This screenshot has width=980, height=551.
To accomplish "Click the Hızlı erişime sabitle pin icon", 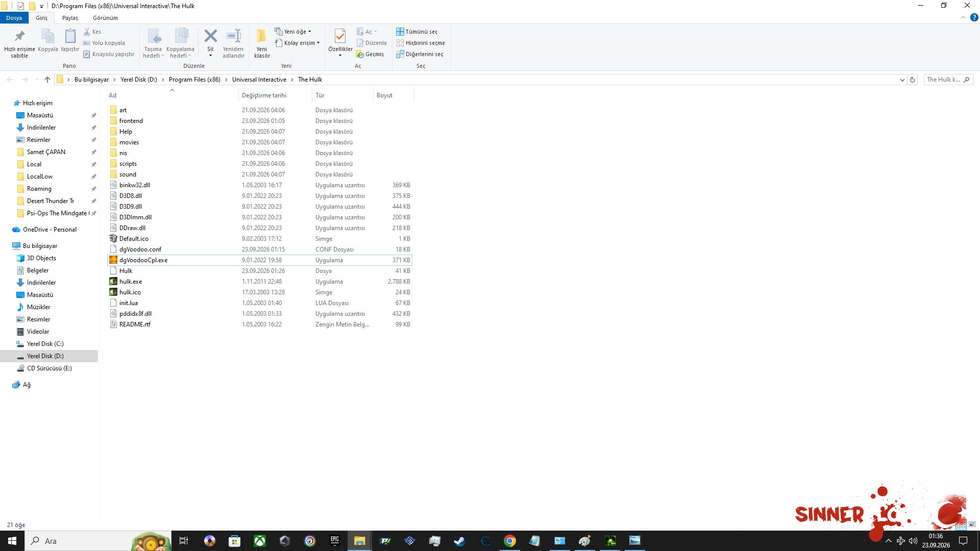I will pyautogui.click(x=19, y=37).
